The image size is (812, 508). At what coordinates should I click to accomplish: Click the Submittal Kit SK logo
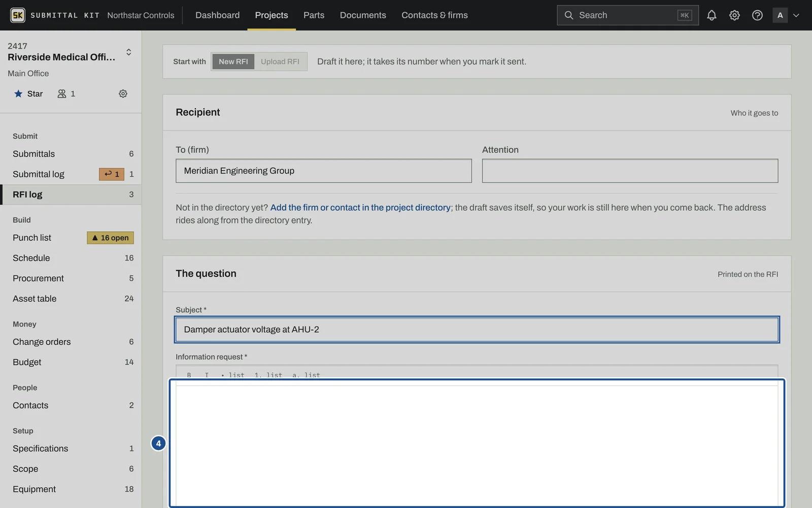pyautogui.click(x=18, y=15)
